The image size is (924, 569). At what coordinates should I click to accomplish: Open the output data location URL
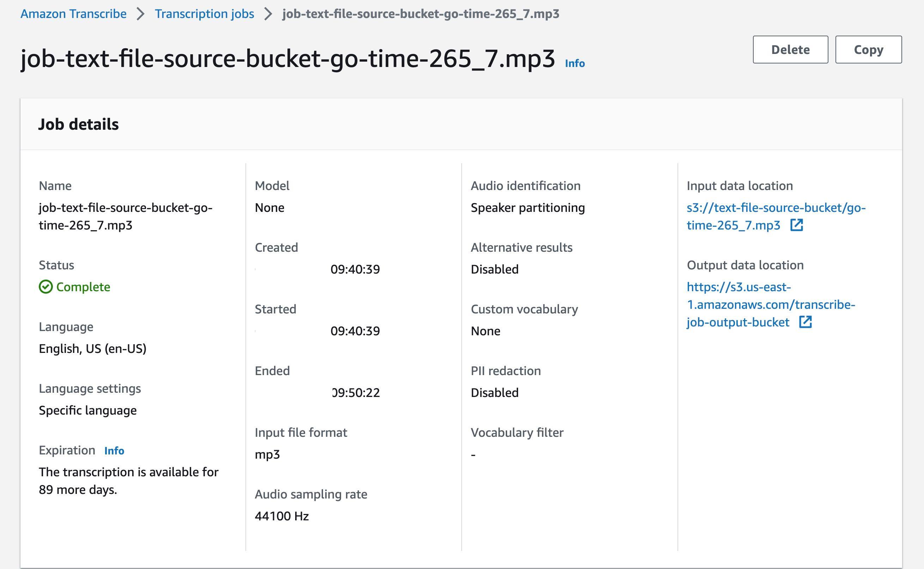click(771, 305)
